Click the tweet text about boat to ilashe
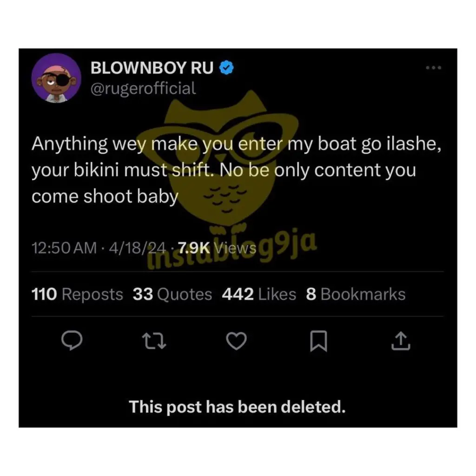476x476 pixels. click(236, 170)
